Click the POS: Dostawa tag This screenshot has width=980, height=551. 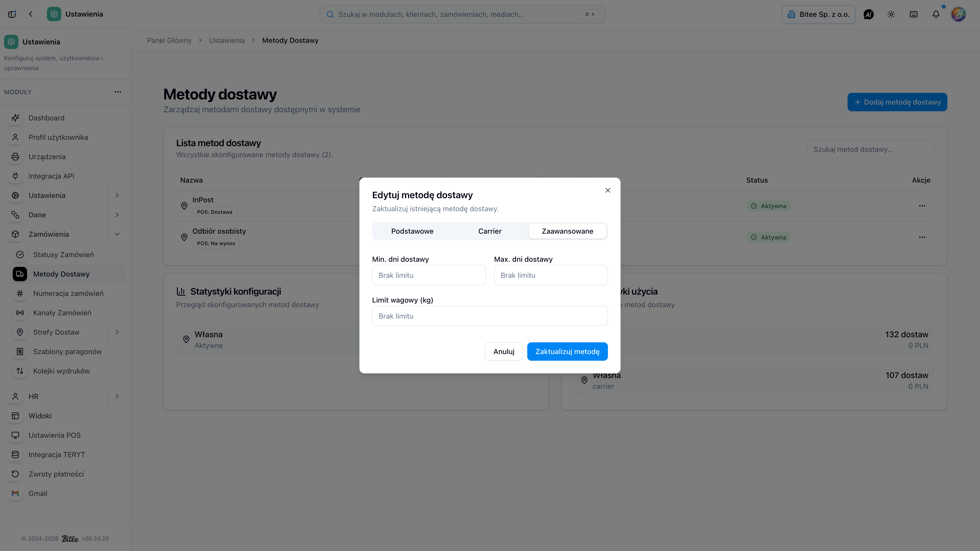pyautogui.click(x=215, y=212)
